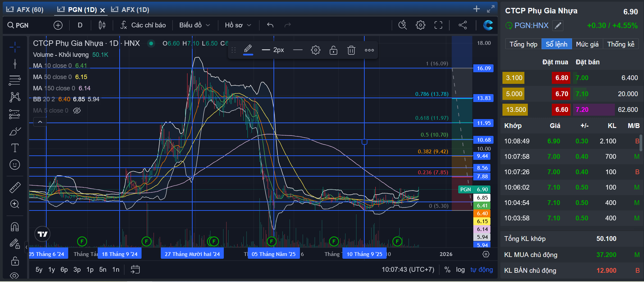Open the go-to-date calendar
The height and width of the screenshot is (282, 644).
(135, 270)
